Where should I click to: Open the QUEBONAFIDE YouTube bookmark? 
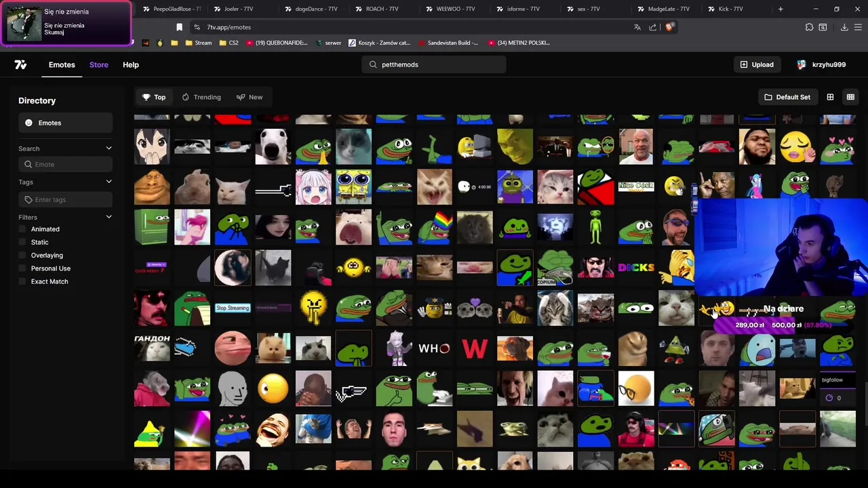coord(277,43)
